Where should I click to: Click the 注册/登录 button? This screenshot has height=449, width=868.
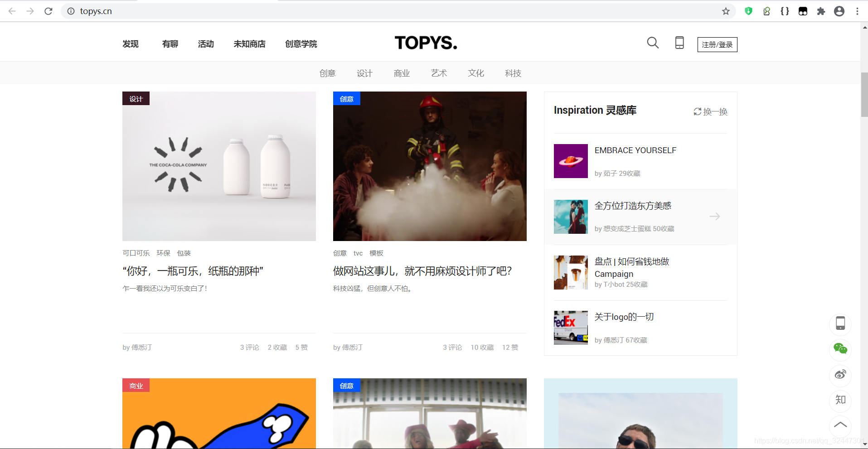tap(717, 44)
